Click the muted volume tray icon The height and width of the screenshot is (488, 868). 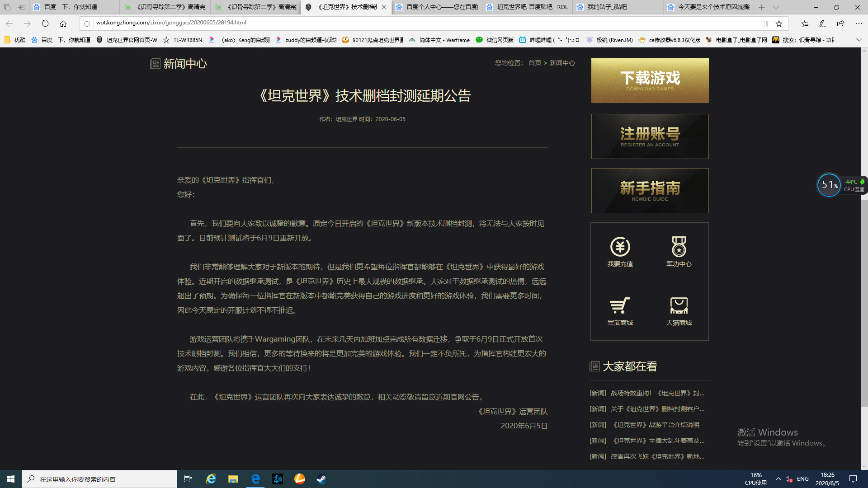pos(789,479)
